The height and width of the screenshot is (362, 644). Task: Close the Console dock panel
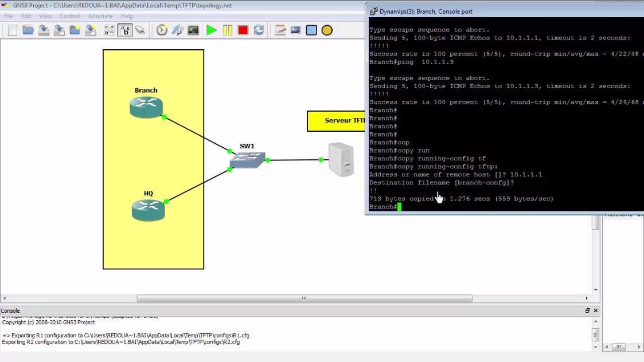point(595,310)
